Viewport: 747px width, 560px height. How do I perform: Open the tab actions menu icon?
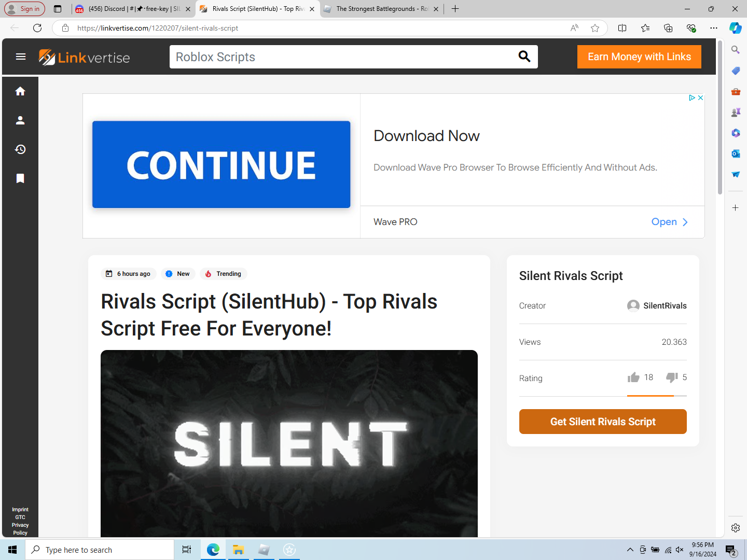coord(58,9)
